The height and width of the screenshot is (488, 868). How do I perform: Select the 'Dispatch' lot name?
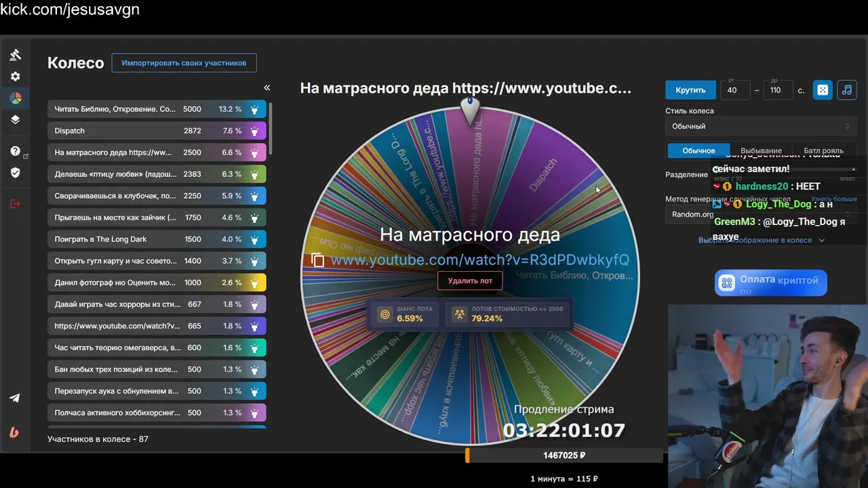(70, 131)
